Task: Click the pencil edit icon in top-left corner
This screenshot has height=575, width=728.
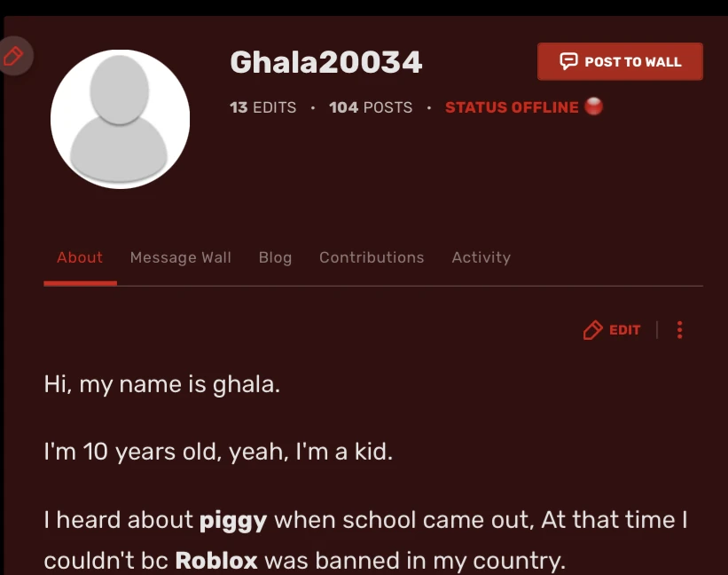Action: pyautogui.click(x=12, y=56)
